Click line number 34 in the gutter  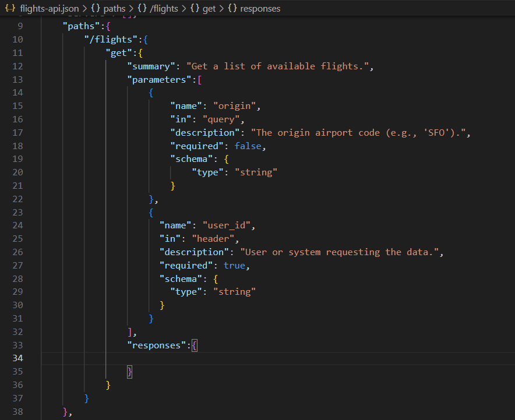(x=17, y=358)
